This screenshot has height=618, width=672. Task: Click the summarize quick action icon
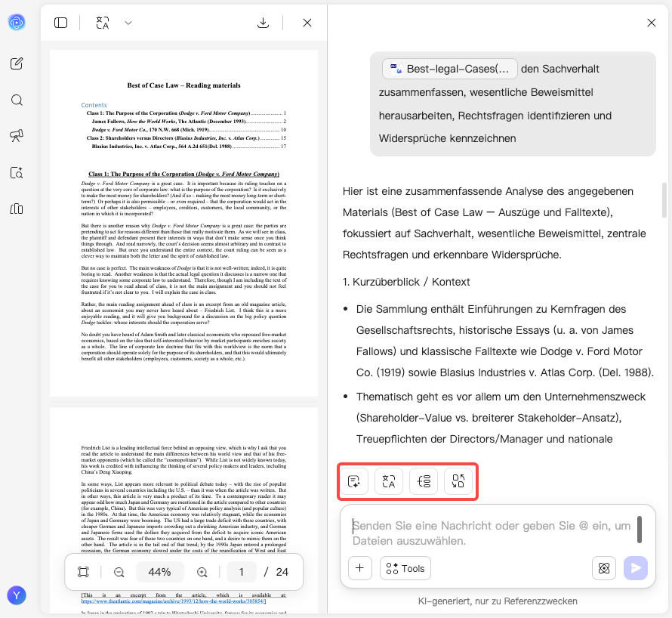[x=354, y=481]
